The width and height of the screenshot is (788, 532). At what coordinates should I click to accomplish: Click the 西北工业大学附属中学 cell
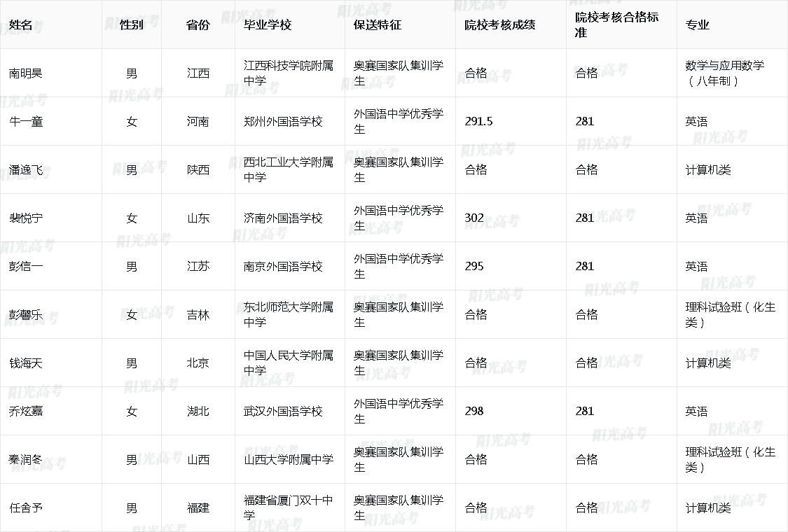point(288,169)
